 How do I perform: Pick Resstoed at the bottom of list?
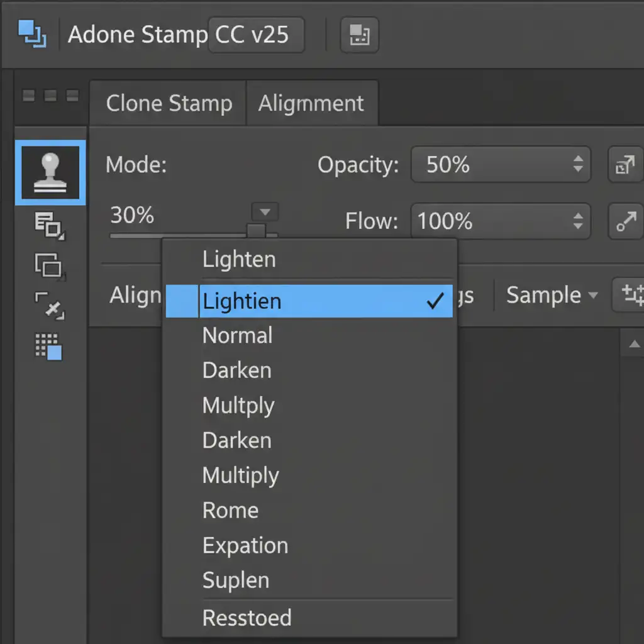tap(247, 618)
